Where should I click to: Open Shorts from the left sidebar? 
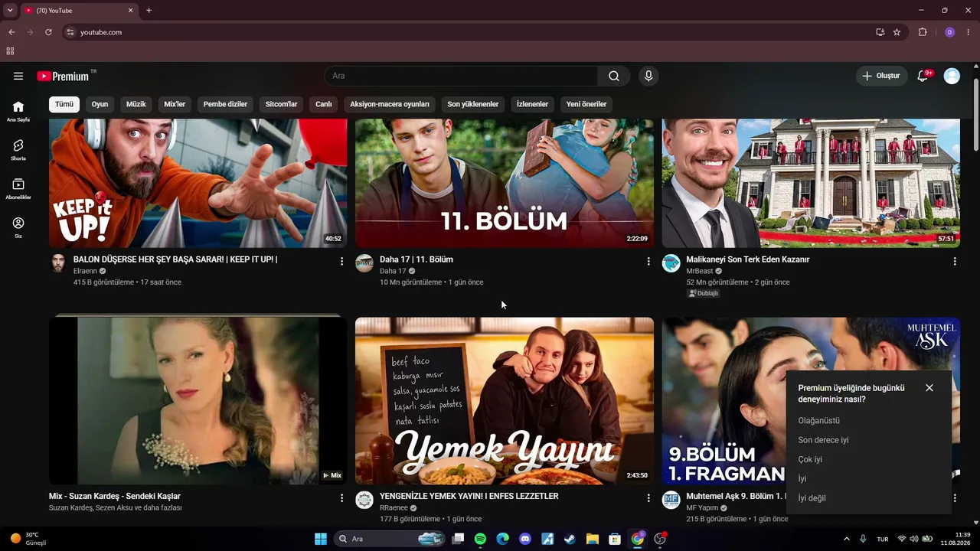click(x=18, y=149)
